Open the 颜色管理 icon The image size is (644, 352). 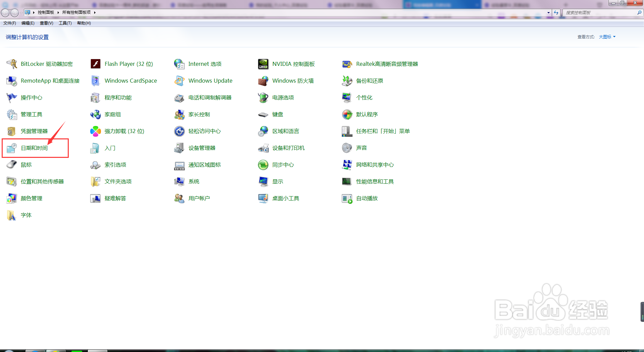[x=12, y=198]
